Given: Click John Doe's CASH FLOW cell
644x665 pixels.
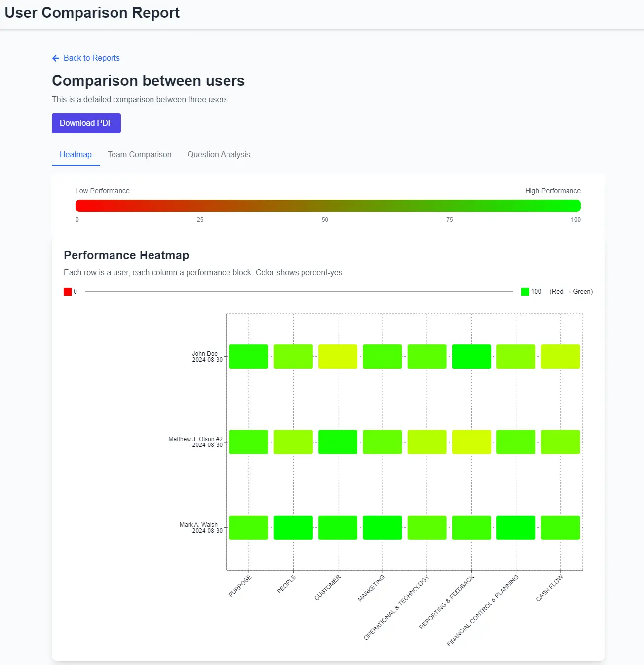Looking at the screenshot, I should point(560,357).
